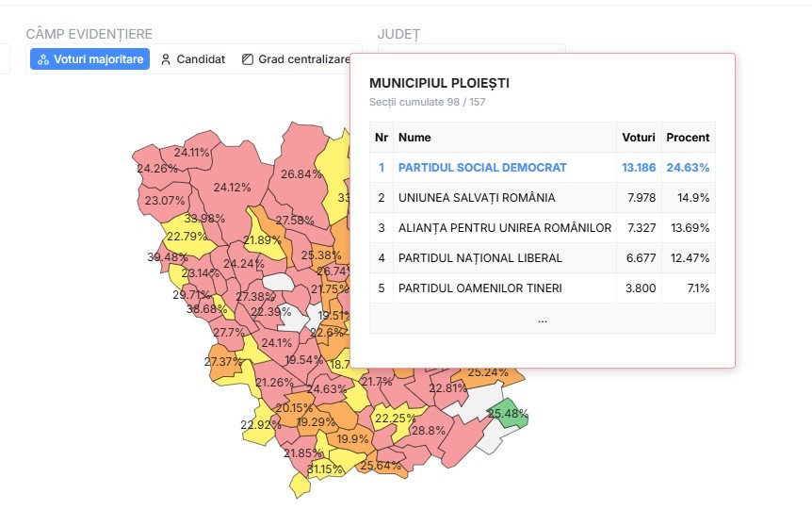The width and height of the screenshot is (812, 526).
Task: Click the 13.186 votes cell
Action: tap(639, 168)
